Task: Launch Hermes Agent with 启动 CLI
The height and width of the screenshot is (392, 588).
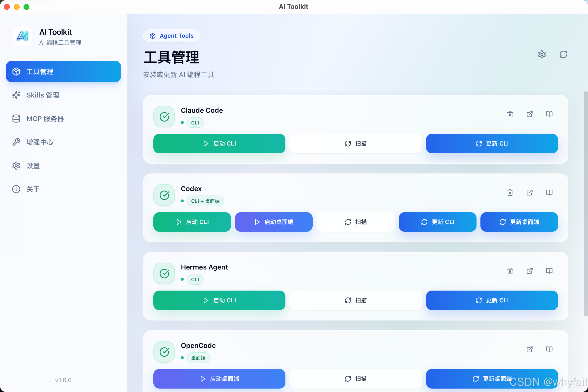Action: [x=219, y=300]
